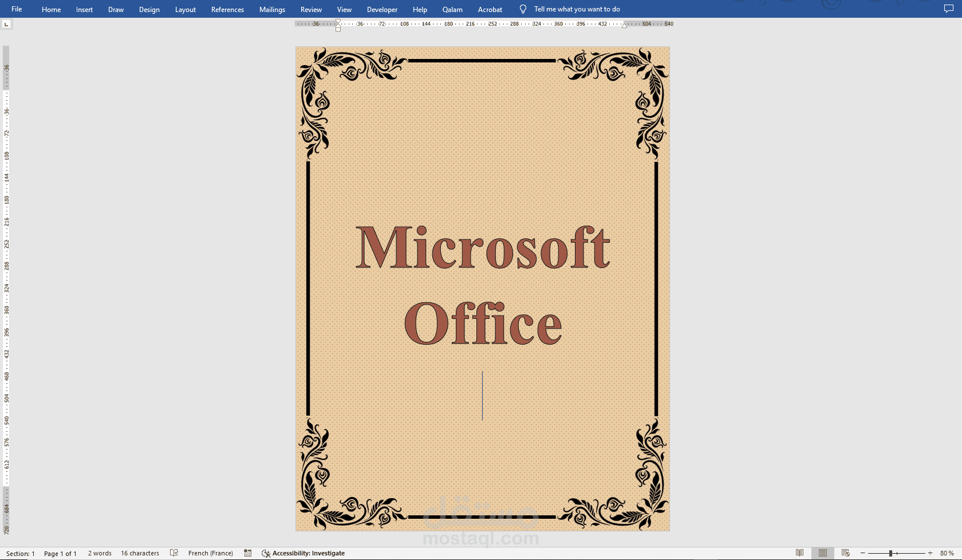Select the View ribbon tab
The height and width of the screenshot is (560, 962).
pos(344,9)
